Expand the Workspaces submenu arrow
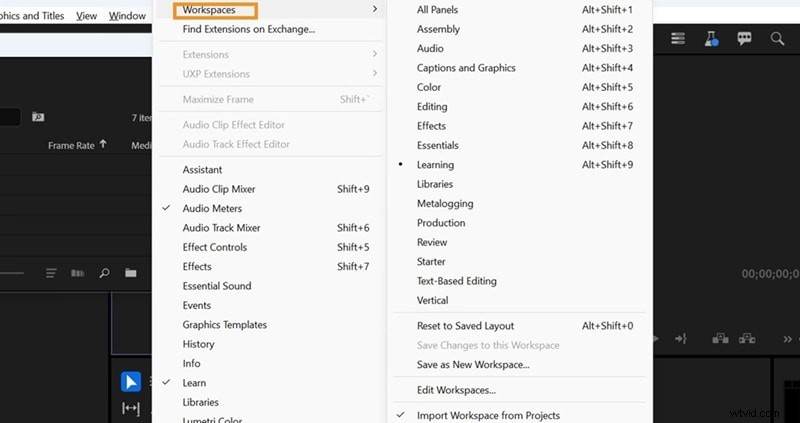This screenshot has height=423, width=800. [375, 9]
